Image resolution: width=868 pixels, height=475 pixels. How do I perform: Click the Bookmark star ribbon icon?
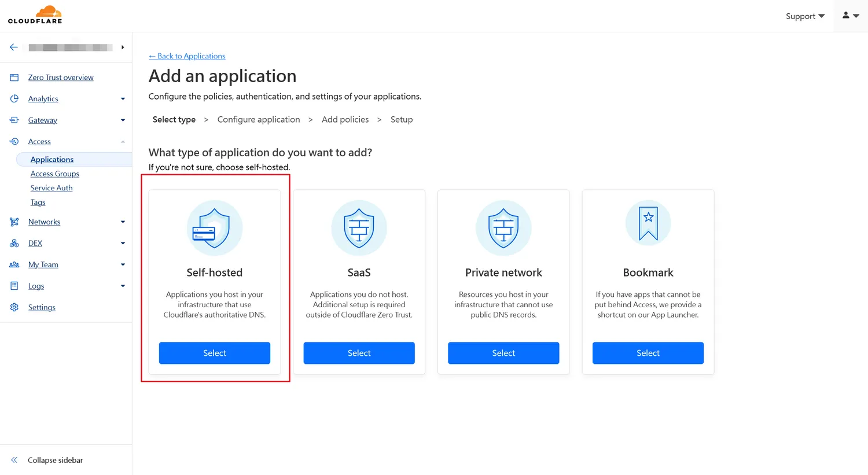(648, 223)
